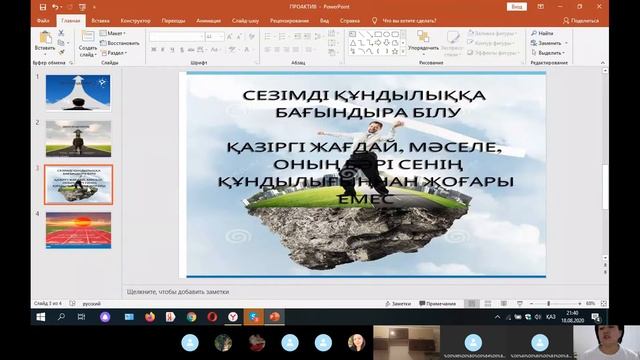The image size is (640, 360).
Task: Create a new slide with Создать слайд icon
Action: click(88, 37)
